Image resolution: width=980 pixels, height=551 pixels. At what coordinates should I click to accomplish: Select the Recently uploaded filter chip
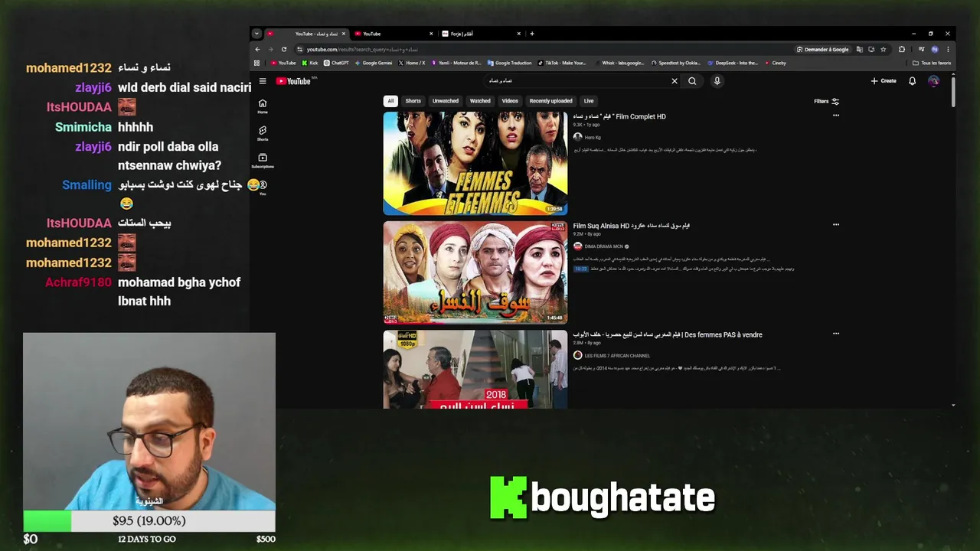pyautogui.click(x=550, y=101)
